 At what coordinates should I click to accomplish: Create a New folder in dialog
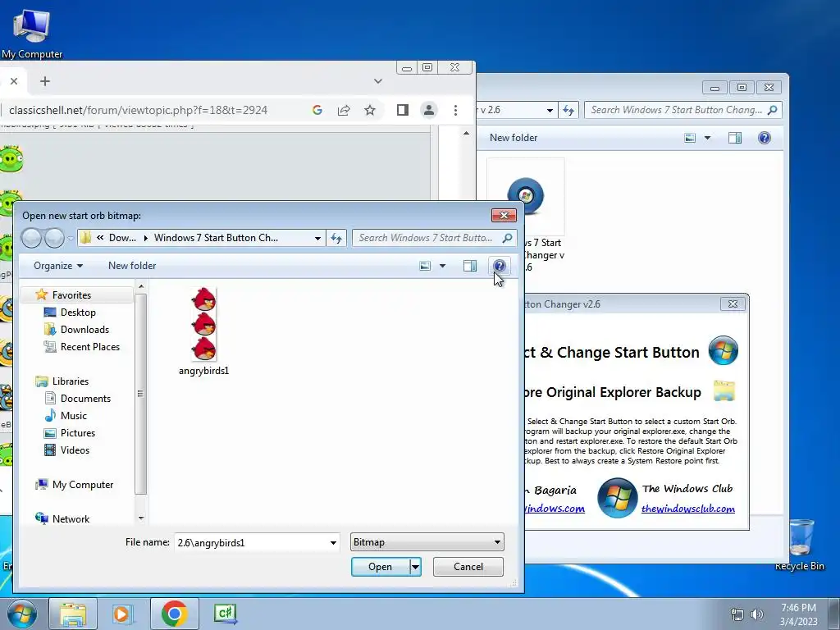[x=132, y=266]
